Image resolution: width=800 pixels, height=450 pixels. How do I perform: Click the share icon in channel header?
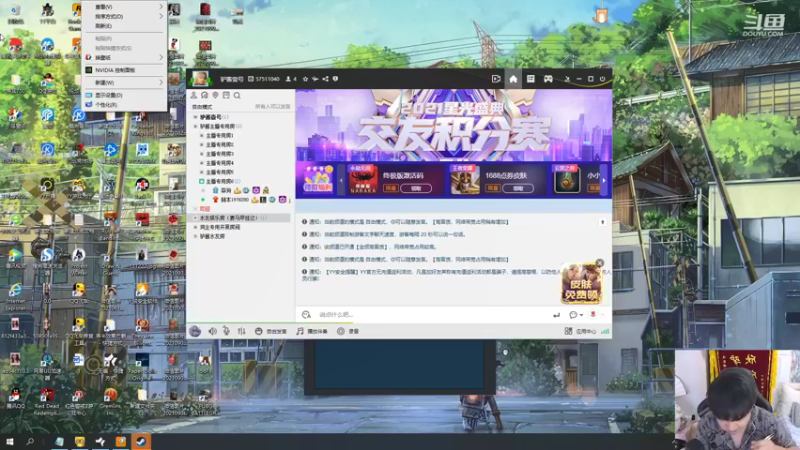pyautogui.click(x=325, y=79)
